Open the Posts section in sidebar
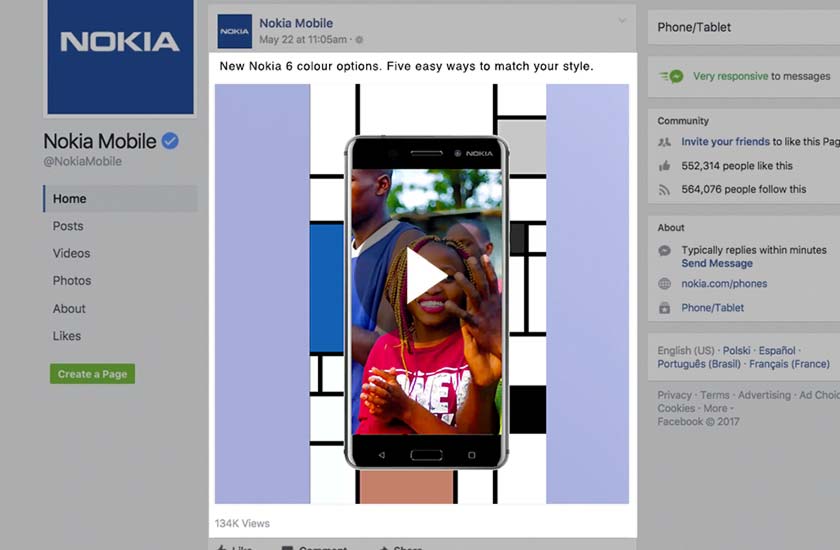 (x=68, y=226)
